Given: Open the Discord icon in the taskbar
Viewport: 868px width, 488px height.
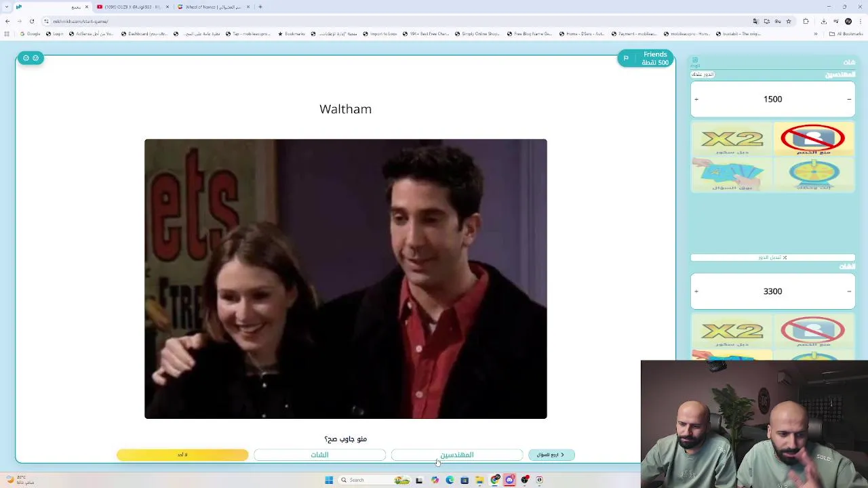Looking at the screenshot, I should (x=510, y=480).
